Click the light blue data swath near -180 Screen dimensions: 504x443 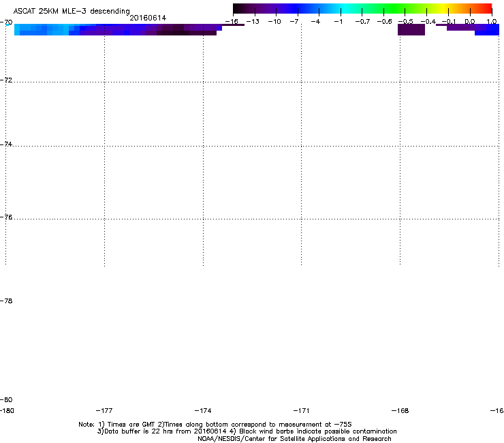[x=42, y=29]
